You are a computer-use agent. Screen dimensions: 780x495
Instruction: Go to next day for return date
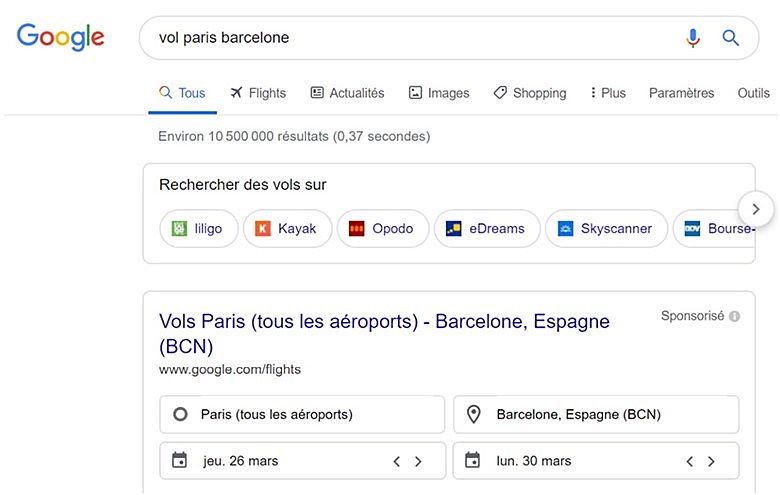coord(711,461)
